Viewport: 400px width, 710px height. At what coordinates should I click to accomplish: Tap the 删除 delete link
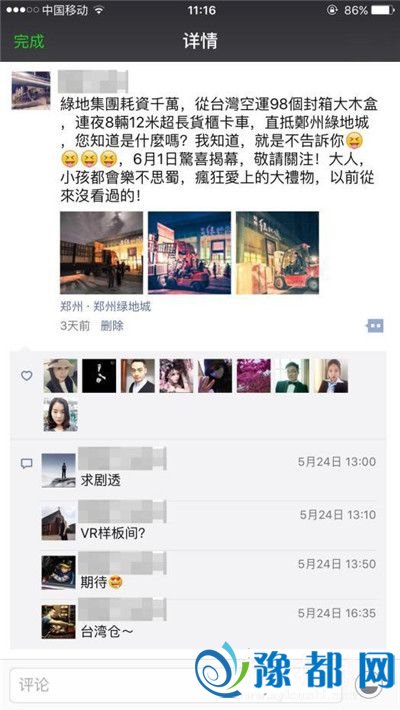(x=112, y=326)
